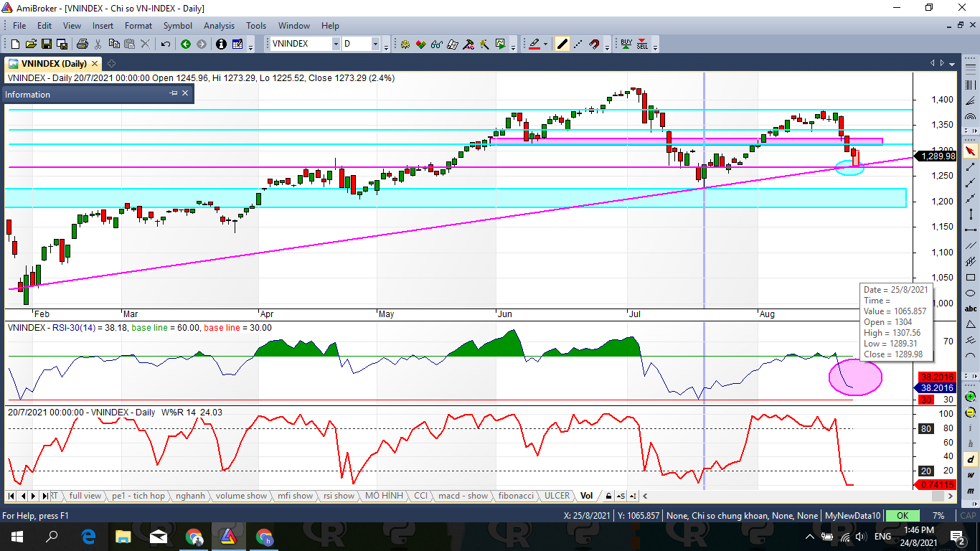Screen dimensions: 980x551
Task: Open Chrome from the Windows taskbar
Action: point(194,537)
